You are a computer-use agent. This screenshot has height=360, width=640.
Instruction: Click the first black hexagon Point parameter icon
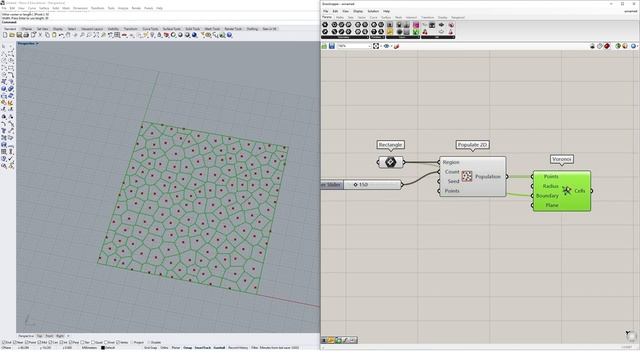324,25
